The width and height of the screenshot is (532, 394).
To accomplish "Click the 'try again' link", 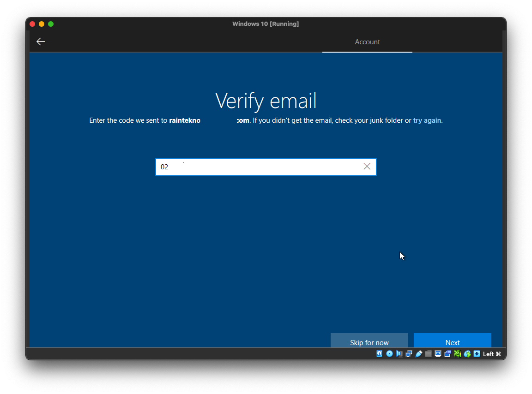I will click(427, 120).
